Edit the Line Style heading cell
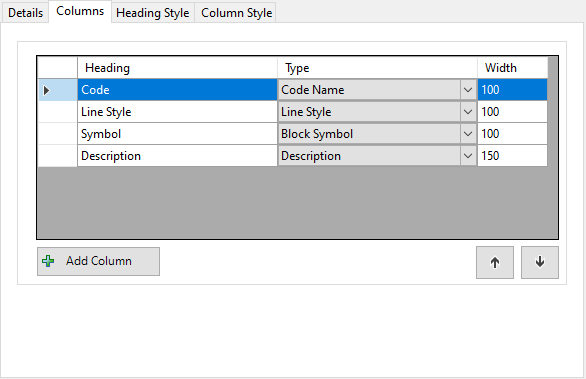Viewport: 586px width, 379px height. 177,112
